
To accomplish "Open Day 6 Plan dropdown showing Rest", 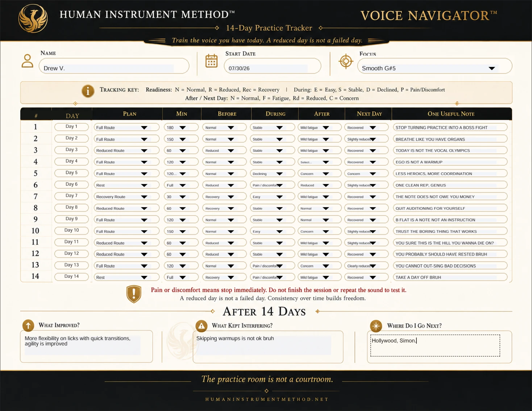I will click(x=126, y=185).
